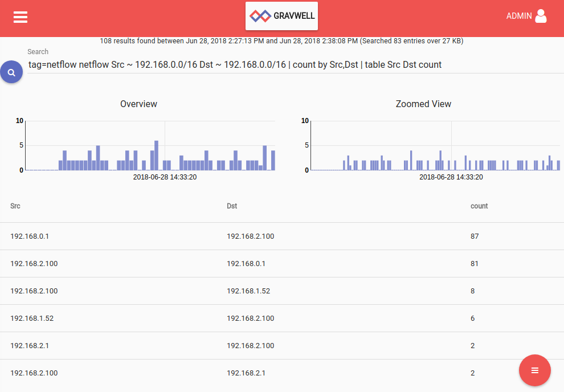Run the search with magnifier button
This screenshot has height=392, width=564.
11,72
